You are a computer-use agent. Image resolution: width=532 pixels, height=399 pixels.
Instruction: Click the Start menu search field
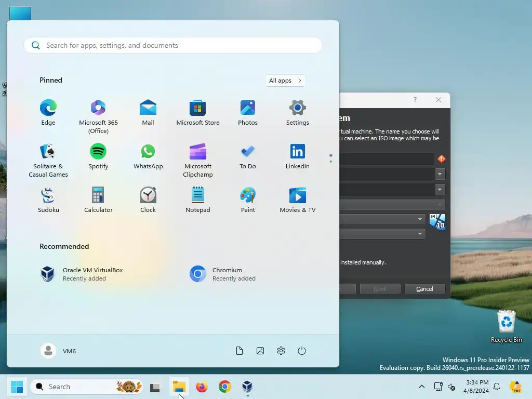tap(173, 45)
